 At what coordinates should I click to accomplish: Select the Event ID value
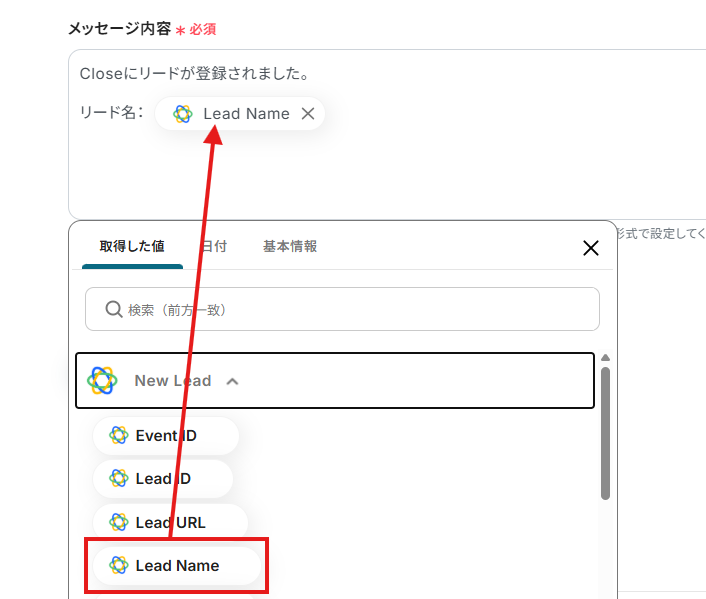click(x=166, y=436)
